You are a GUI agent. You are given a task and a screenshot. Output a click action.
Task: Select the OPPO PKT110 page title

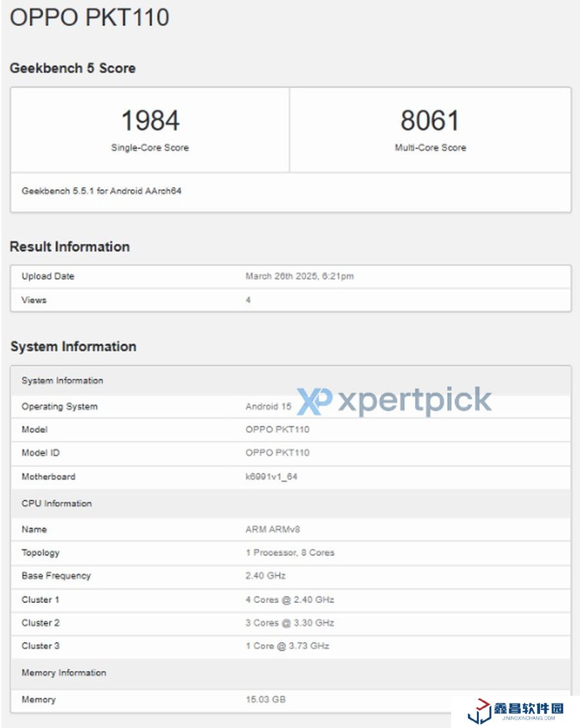[90, 17]
